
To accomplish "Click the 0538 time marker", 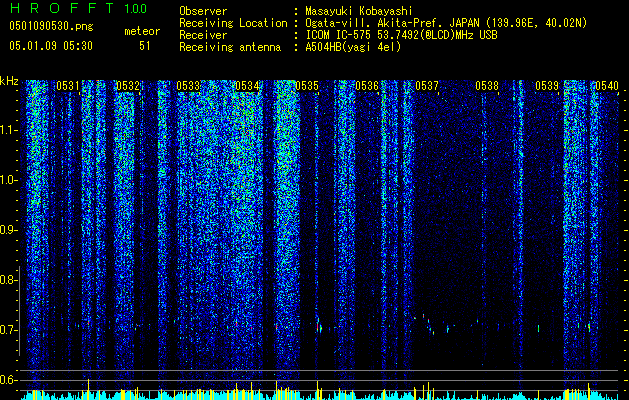I will [x=487, y=86].
